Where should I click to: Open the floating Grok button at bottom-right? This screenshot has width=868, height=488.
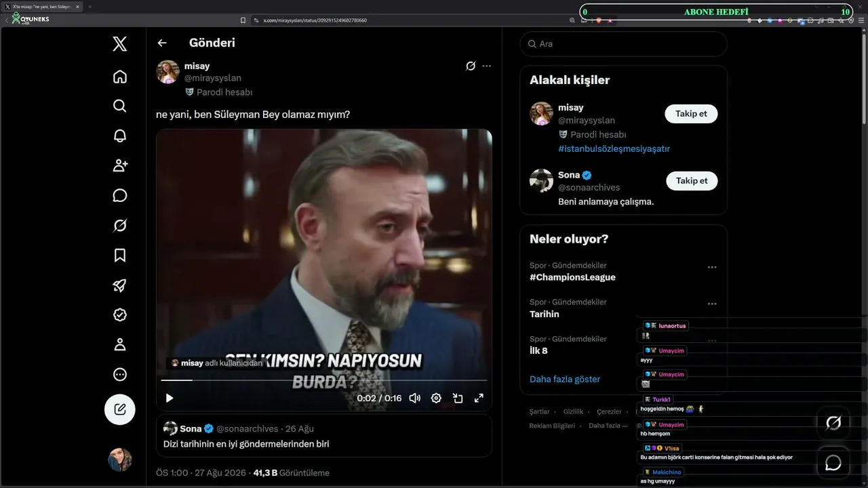pyautogui.click(x=833, y=424)
